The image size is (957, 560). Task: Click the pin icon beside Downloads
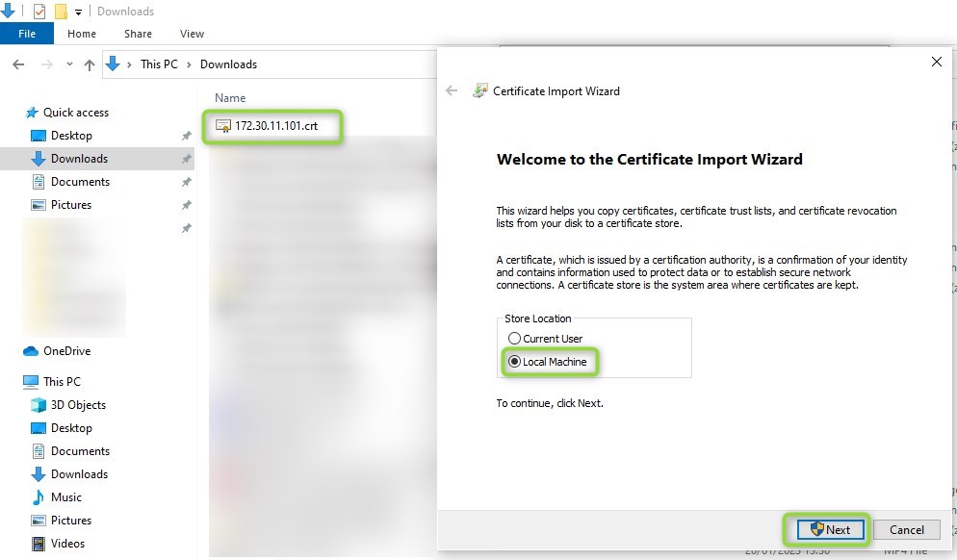(x=186, y=159)
